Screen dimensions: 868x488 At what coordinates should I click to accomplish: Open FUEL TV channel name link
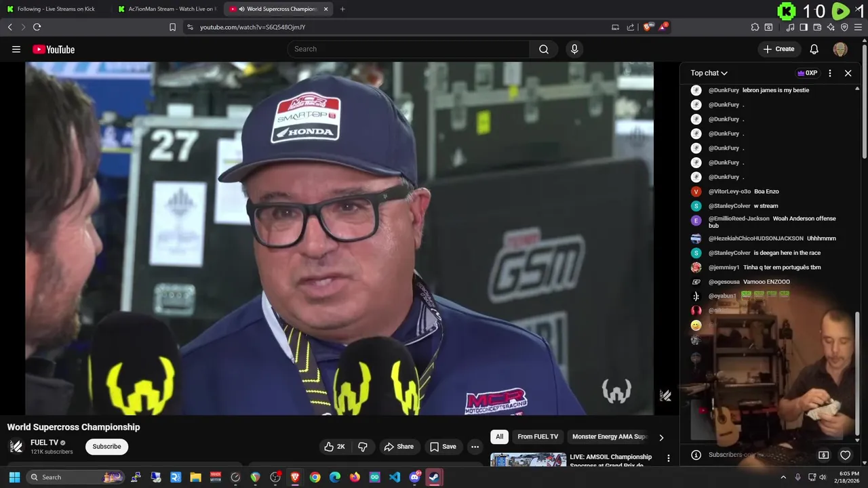44,443
